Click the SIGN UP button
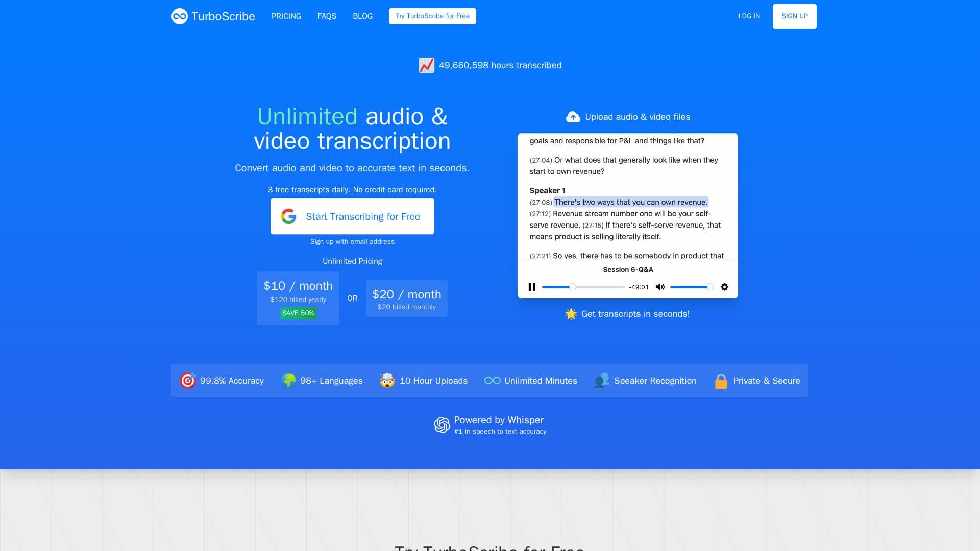This screenshot has width=980, height=551. (794, 16)
